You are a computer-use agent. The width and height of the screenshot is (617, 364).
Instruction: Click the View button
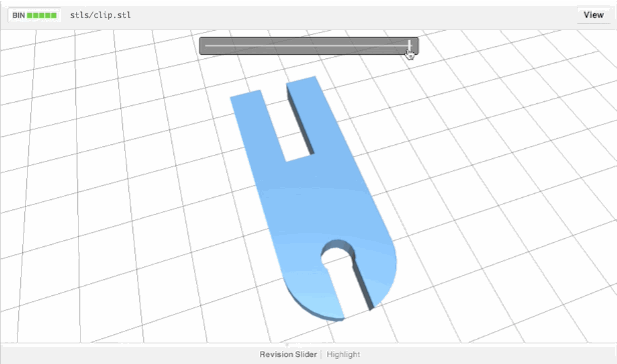coord(593,15)
